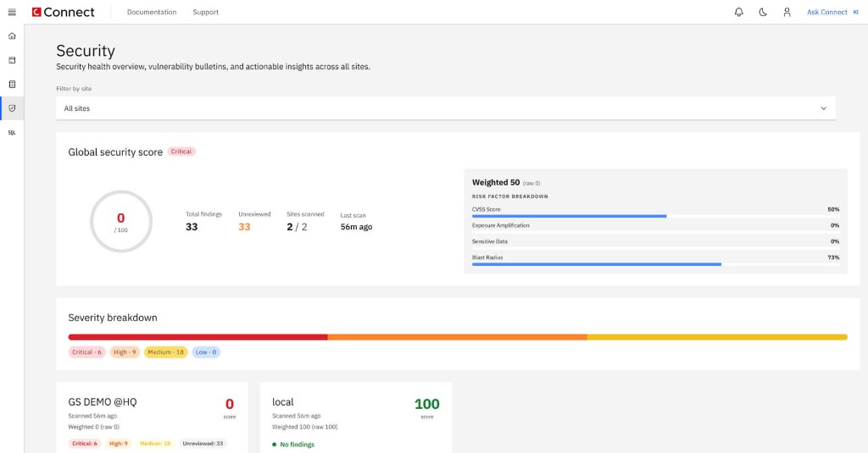Viewport: 868px width, 453px height.
Task: Open the notifications bell
Action: pyautogui.click(x=738, y=12)
